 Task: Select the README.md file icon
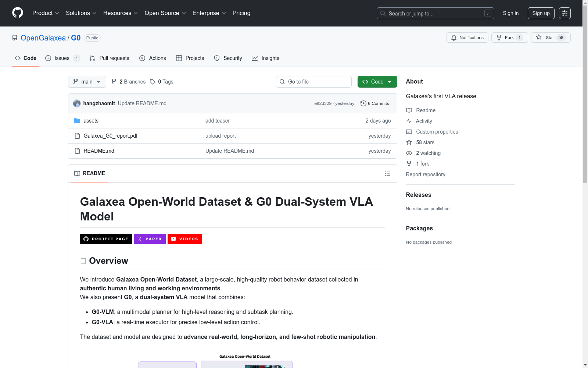[x=77, y=151]
